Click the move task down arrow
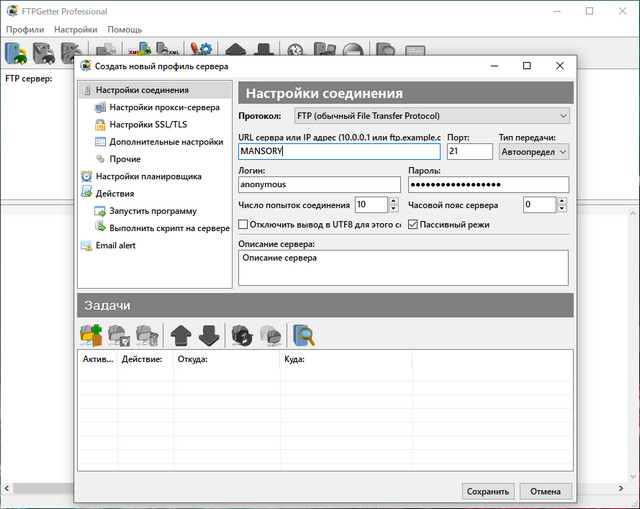Screen dimensions: 640x509 208,335
